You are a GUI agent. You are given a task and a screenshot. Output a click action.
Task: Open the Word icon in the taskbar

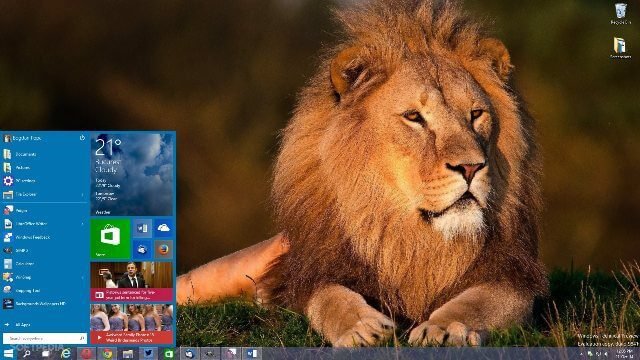click(x=252, y=353)
